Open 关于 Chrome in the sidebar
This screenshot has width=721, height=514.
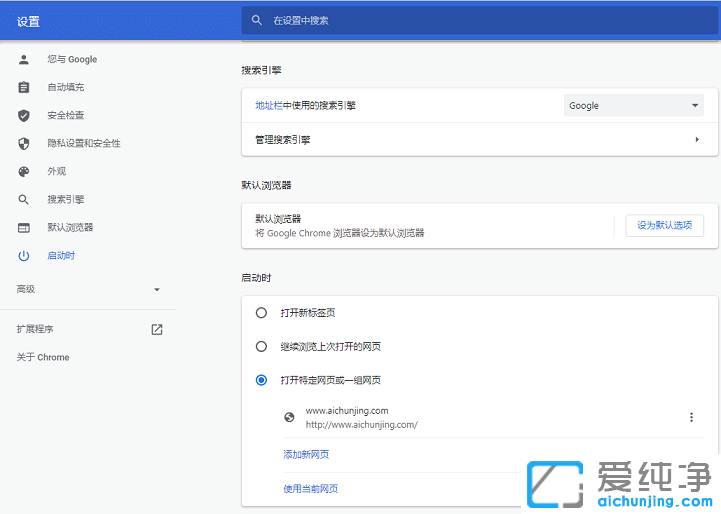(x=43, y=357)
